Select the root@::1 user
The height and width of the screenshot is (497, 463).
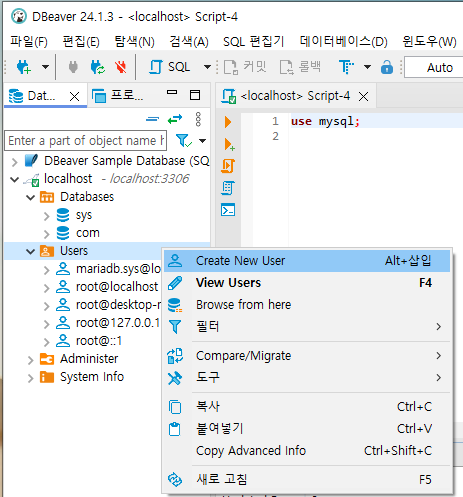pyautogui.click(x=99, y=341)
